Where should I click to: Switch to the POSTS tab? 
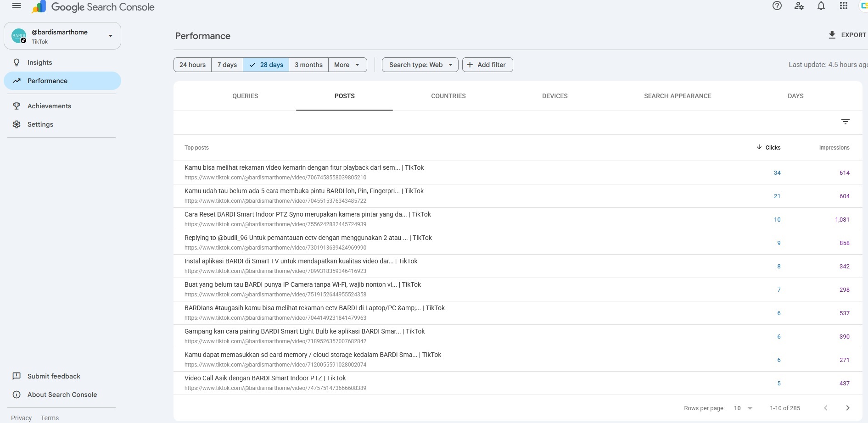pyautogui.click(x=344, y=96)
